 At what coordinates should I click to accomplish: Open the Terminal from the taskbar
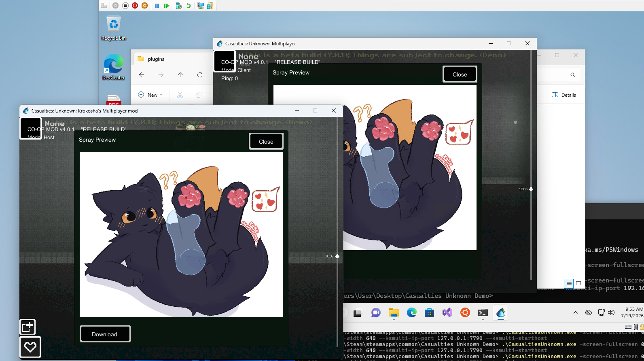[x=483, y=313]
